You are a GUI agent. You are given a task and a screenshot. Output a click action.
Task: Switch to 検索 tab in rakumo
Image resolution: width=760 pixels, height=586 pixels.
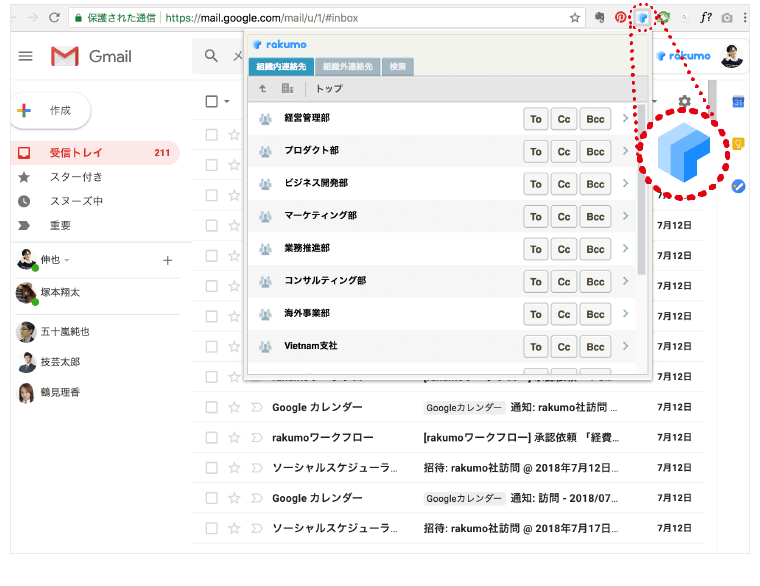(397, 66)
